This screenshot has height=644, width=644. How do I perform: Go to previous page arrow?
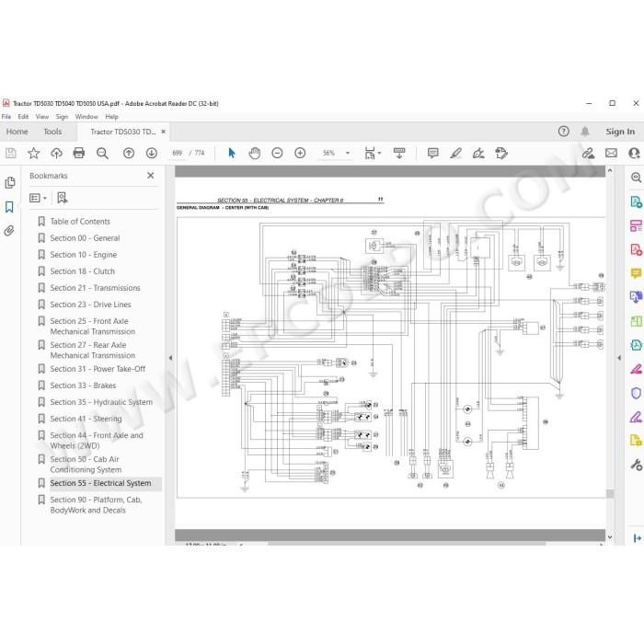[x=129, y=154]
